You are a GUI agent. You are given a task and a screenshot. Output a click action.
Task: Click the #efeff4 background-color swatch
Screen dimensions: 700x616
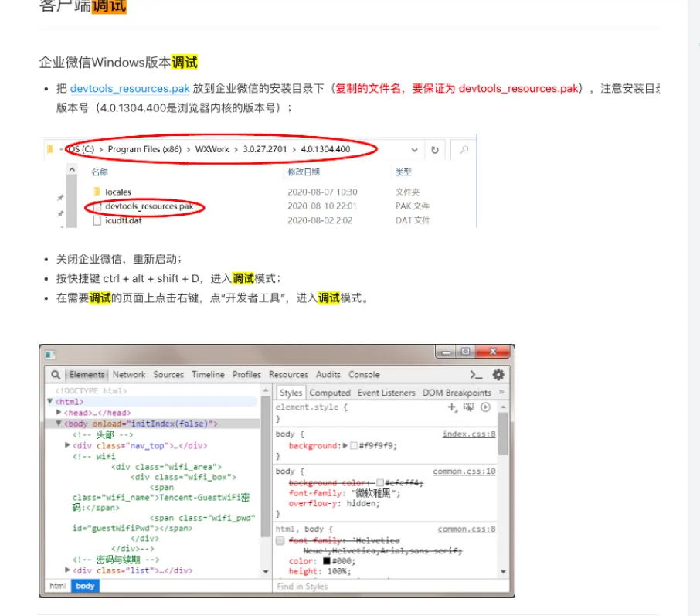click(380, 483)
